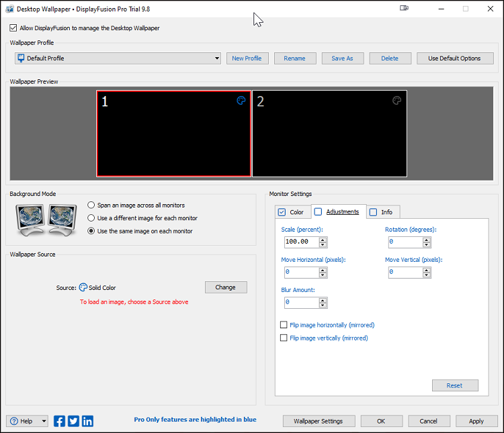The height and width of the screenshot is (433, 504).
Task: Click the OK button
Action: click(x=381, y=421)
